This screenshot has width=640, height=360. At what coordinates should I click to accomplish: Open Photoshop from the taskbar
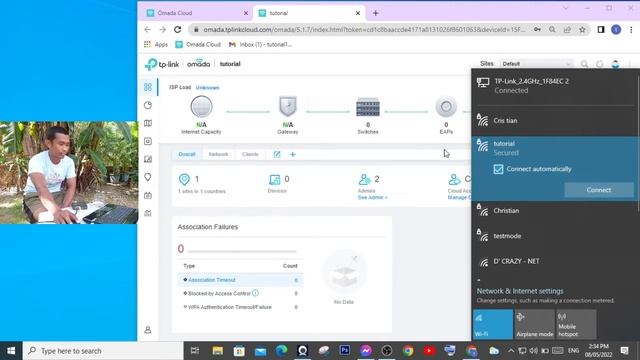pos(344,351)
